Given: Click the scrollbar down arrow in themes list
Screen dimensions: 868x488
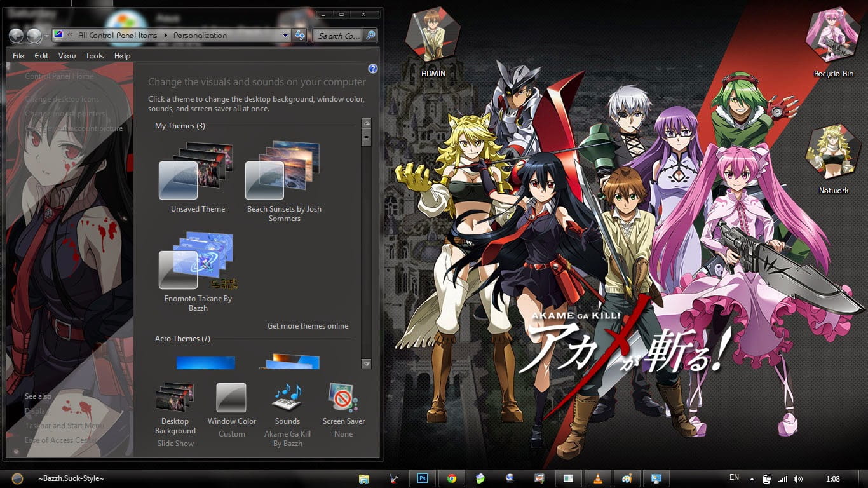Looking at the screenshot, I should click(367, 364).
